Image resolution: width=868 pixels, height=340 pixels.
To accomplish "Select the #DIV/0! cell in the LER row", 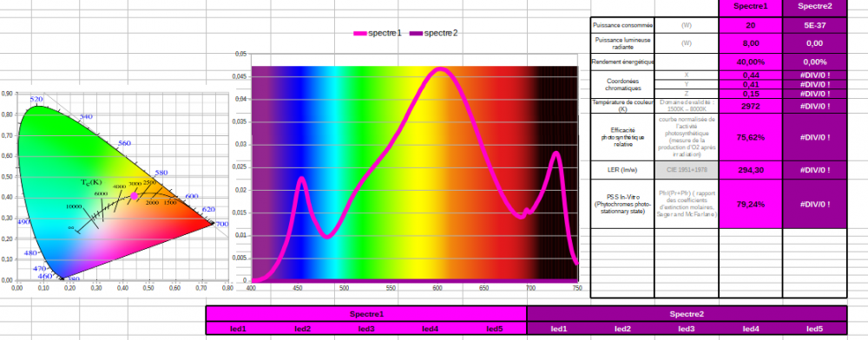I will 814,170.
